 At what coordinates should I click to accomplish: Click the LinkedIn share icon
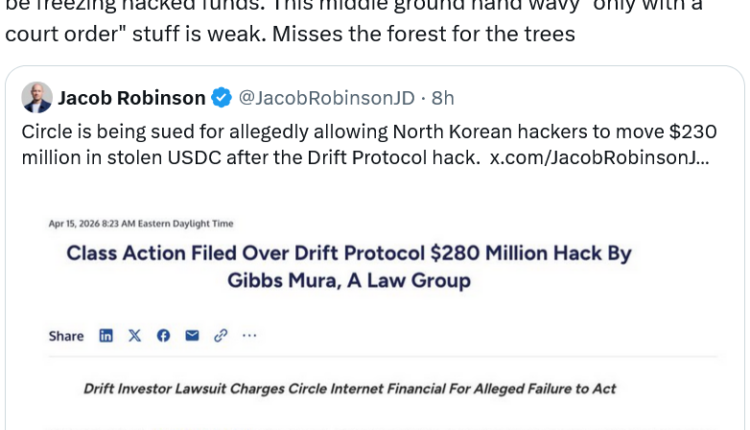(106, 336)
